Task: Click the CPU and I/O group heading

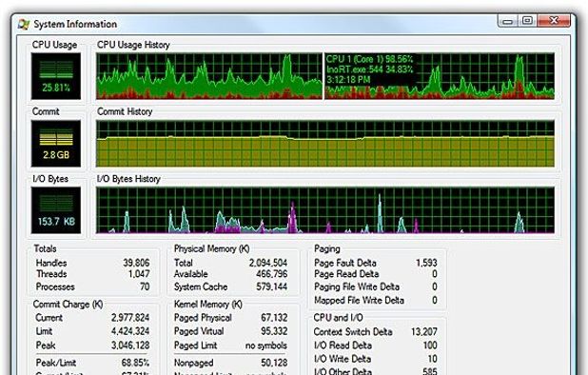Action: pos(339,318)
